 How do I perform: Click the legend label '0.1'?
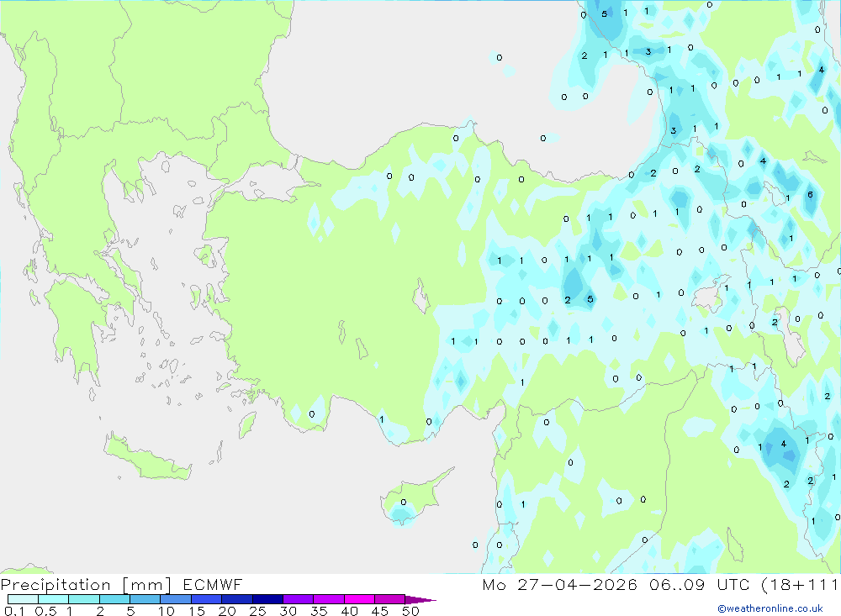(x=14, y=611)
